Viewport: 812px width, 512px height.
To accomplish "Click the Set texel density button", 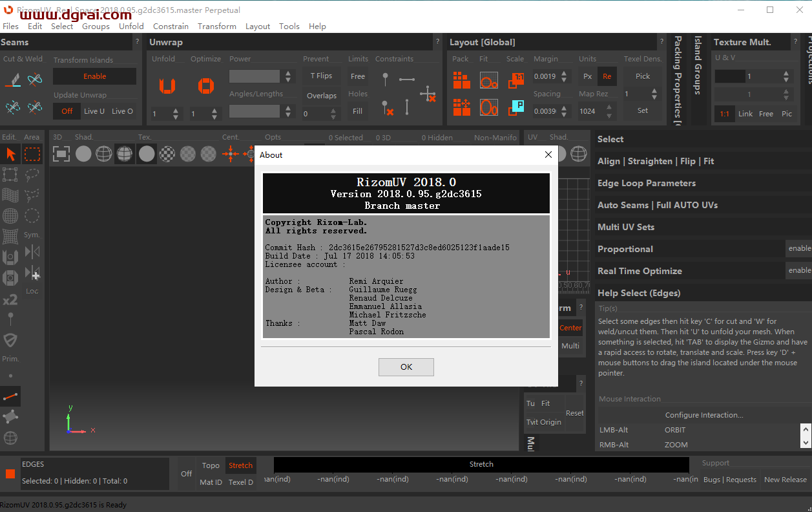I will [x=643, y=111].
